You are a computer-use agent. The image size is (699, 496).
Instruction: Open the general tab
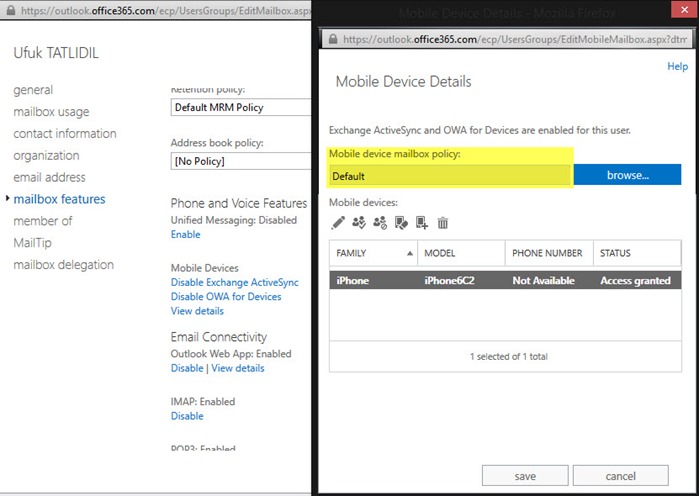33,90
